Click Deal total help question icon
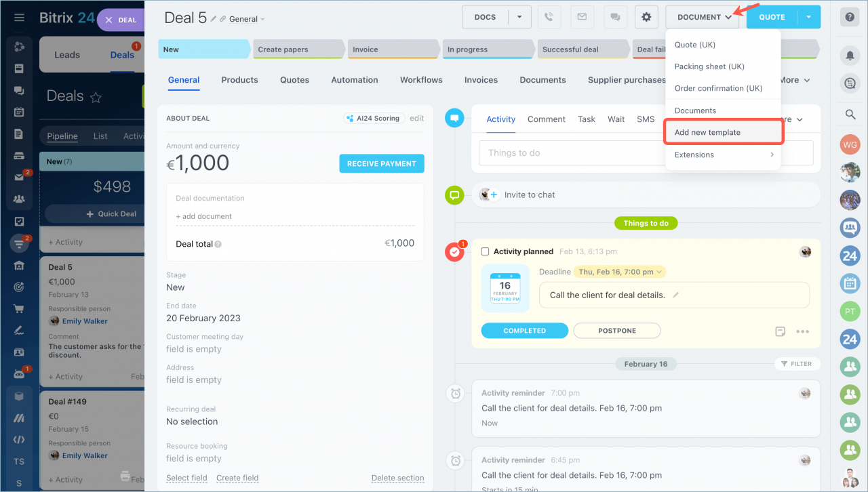 (x=218, y=244)
